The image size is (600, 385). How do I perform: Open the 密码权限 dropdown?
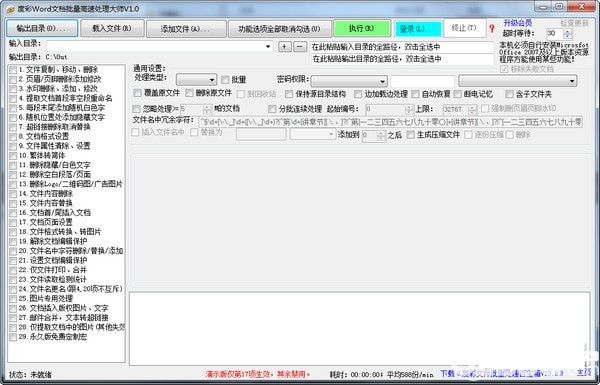click(x=349, y=81)
